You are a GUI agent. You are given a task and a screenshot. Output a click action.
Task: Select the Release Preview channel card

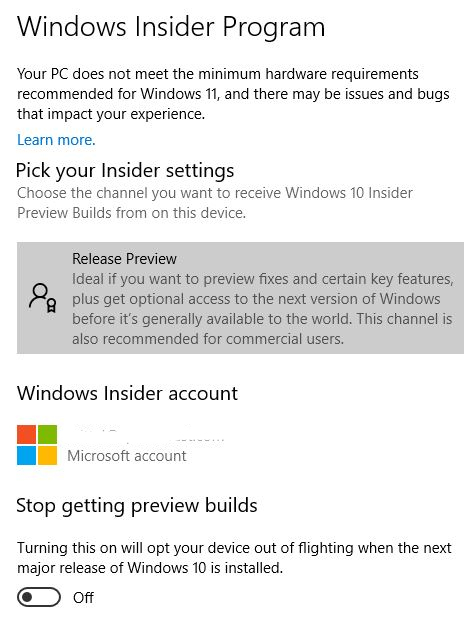click(x=240, y=298)
